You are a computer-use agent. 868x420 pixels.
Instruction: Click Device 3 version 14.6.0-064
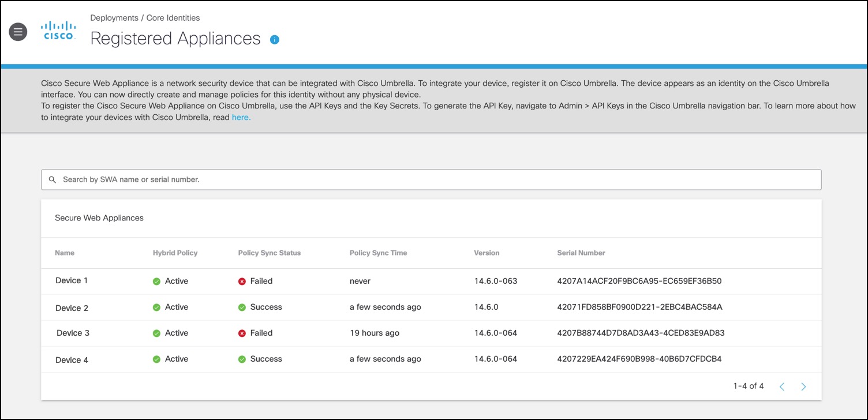coord(496,333)
